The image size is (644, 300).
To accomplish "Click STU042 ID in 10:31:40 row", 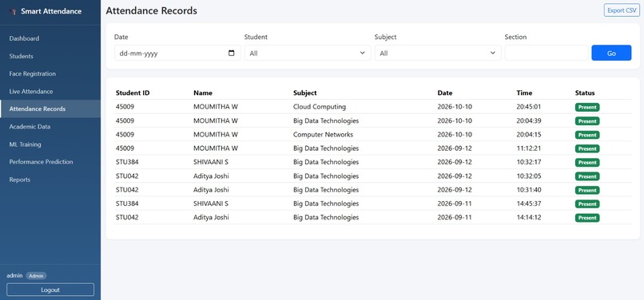I will click(x=127, y=190).
